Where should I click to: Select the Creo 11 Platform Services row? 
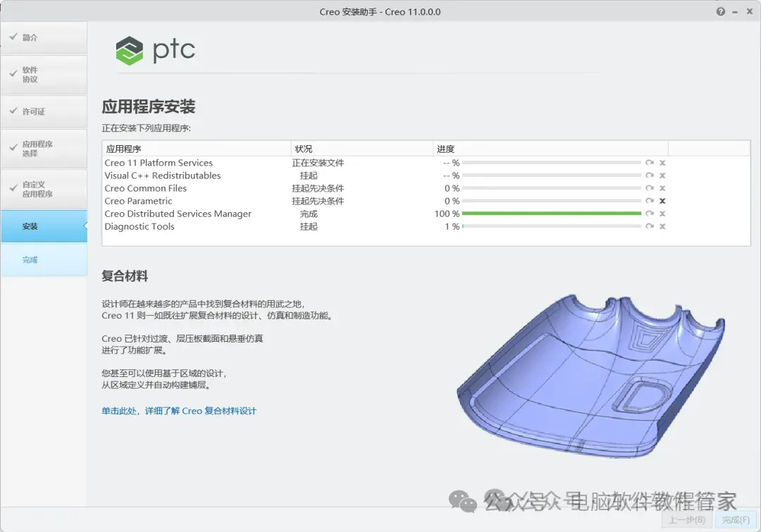tap(426, 163)
